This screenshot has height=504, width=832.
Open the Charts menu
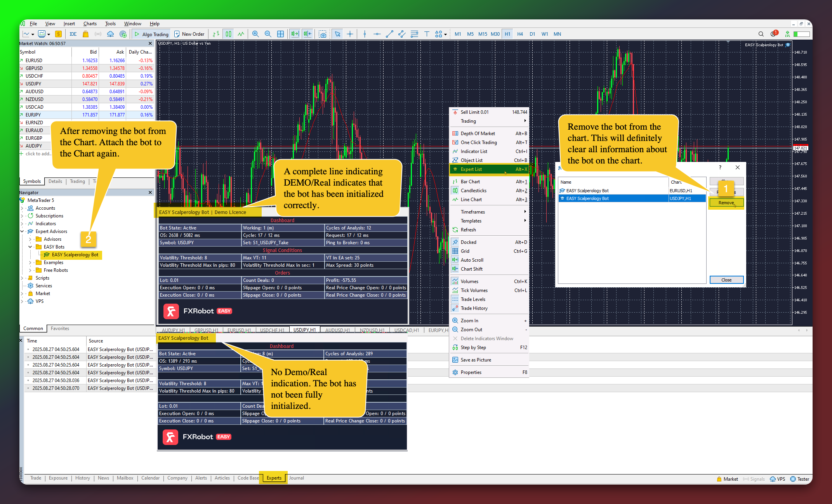(90, 24)
